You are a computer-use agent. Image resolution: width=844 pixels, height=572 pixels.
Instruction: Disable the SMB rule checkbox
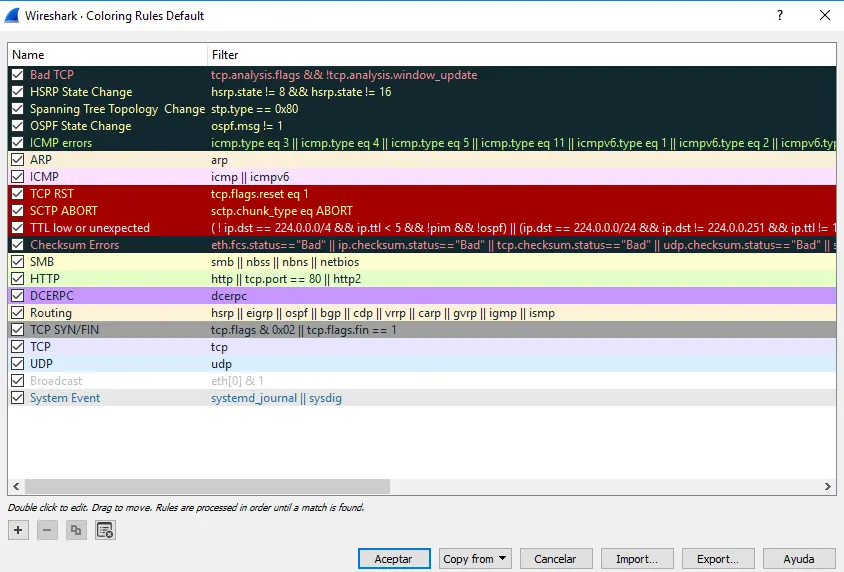pos(18,262)
